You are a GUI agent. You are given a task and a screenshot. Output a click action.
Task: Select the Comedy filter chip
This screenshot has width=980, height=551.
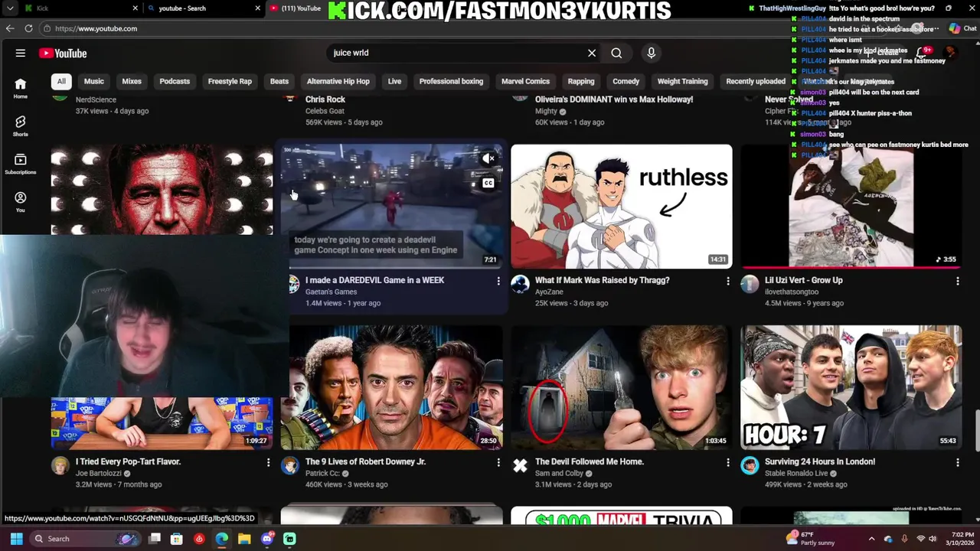[x=626, y=81]
